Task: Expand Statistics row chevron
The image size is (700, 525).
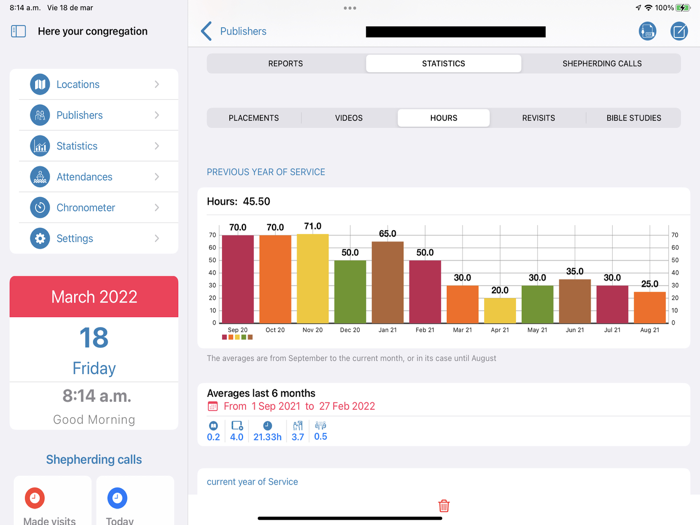Action: click(157, 146)
